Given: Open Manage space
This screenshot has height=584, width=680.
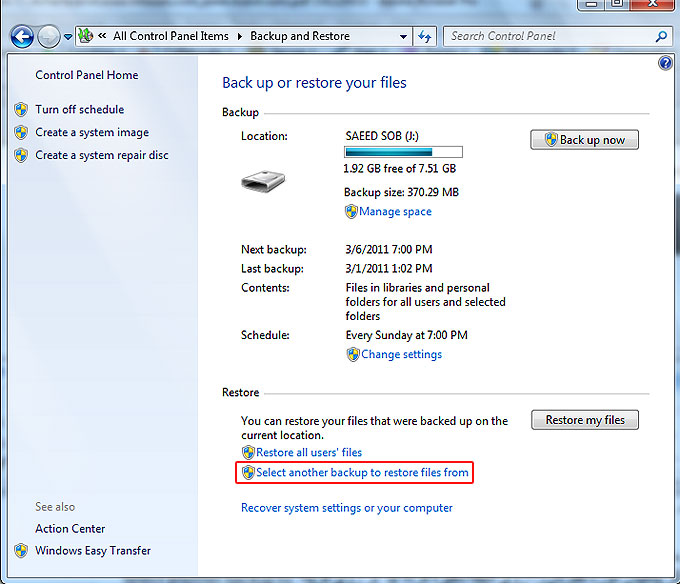Looking at the screenshot, I should coord(395,212).
